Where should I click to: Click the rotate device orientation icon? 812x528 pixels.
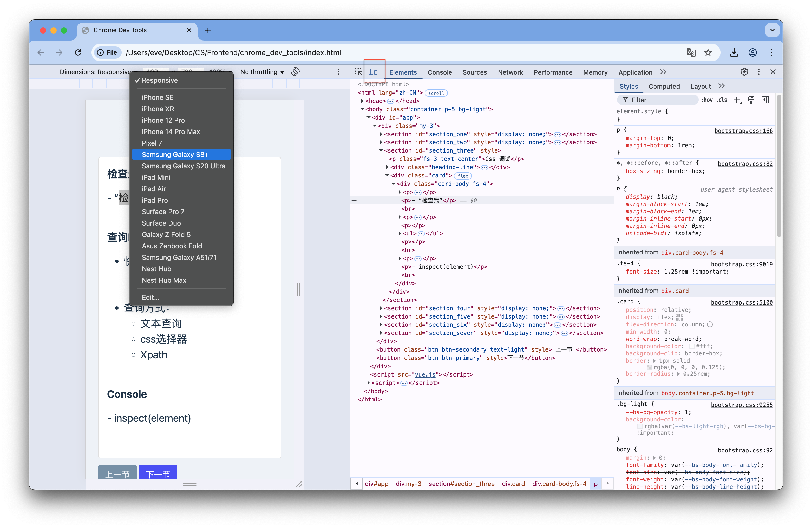click(x=296, y=72)
